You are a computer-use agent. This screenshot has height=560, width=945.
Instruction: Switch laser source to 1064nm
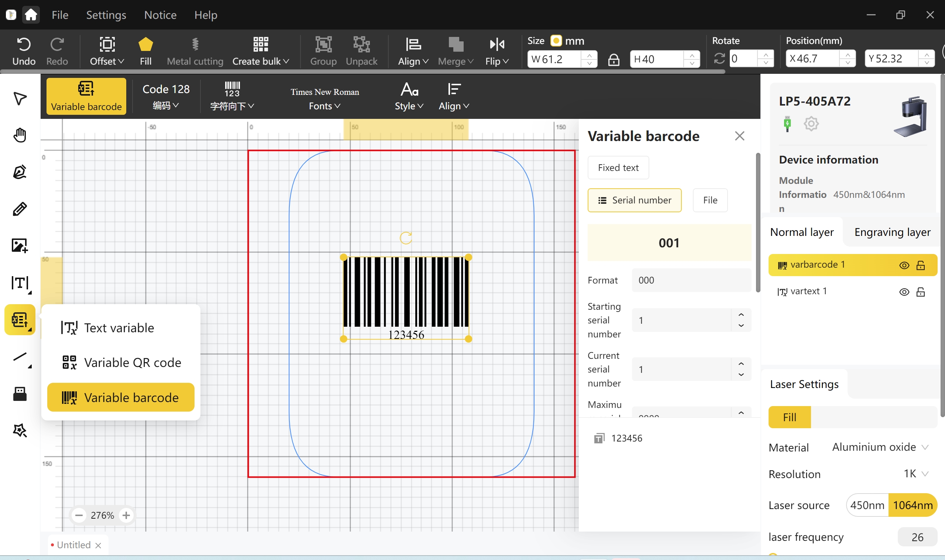(913, 505)
